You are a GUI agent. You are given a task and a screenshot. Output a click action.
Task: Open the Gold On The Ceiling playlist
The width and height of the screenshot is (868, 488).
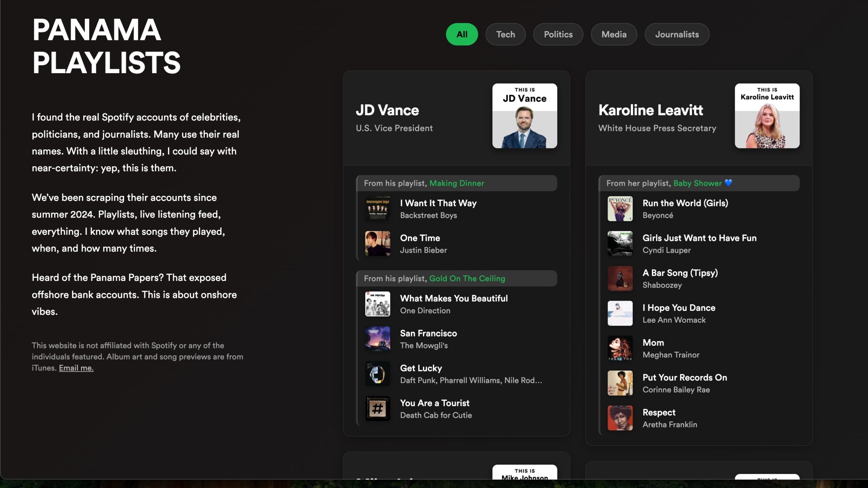coord(467,278)
